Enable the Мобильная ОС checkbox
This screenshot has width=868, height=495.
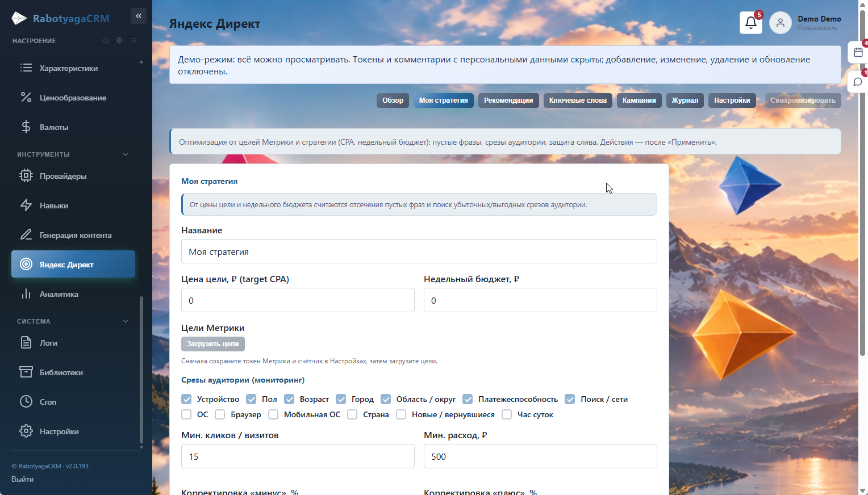pos(273,414)
